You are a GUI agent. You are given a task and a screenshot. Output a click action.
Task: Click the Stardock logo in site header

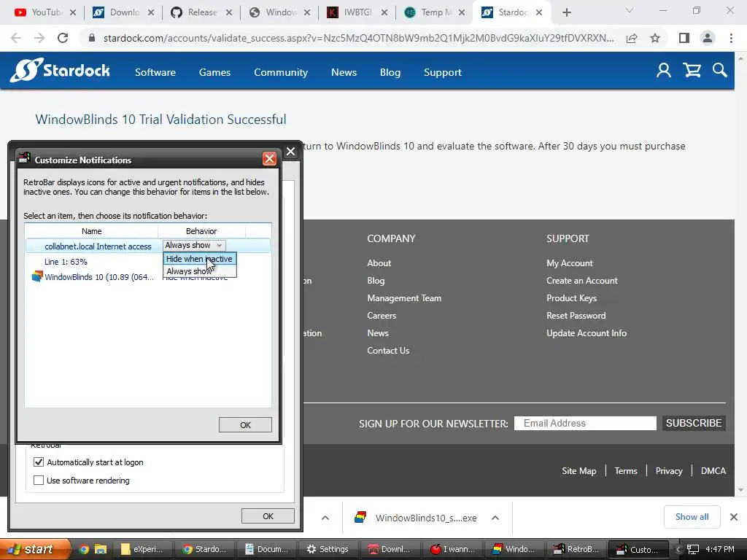pyautogui.click(x=60, y=71)
